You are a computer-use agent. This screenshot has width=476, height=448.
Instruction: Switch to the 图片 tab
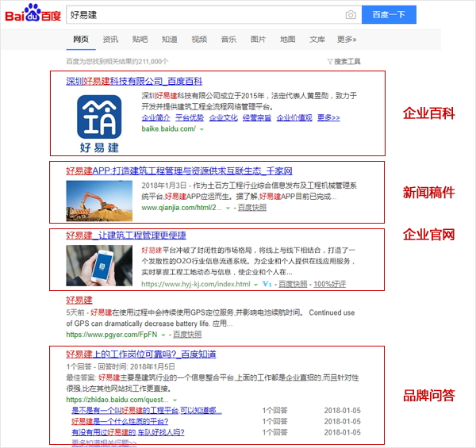pos(258,39)
